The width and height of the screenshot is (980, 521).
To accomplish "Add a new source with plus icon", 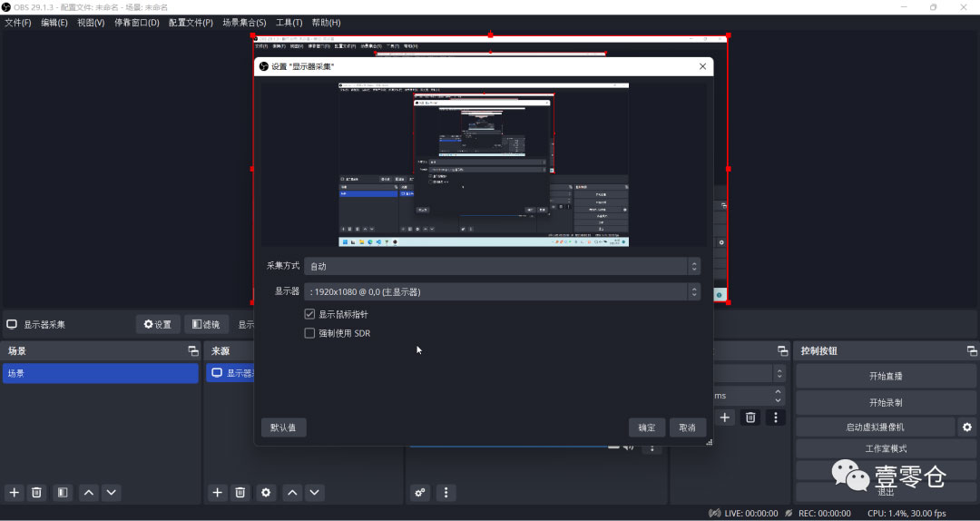I will 217,492.
